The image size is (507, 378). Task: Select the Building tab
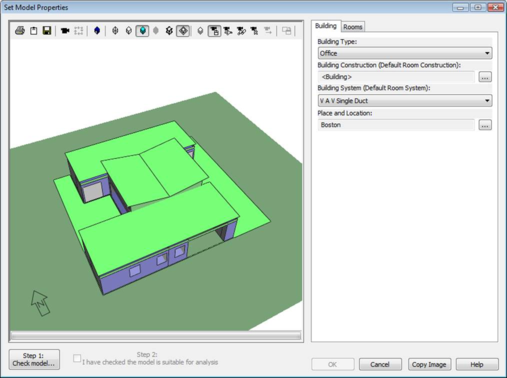(326, 26)
